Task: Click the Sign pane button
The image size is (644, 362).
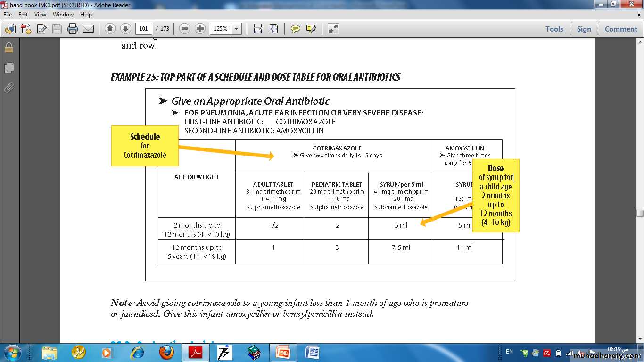Action: click(x=584, y=29)
